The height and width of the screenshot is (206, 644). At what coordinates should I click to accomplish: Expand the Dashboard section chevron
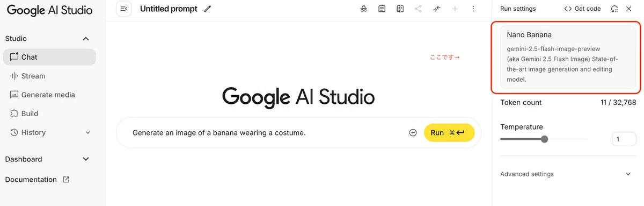pos(85,159)
